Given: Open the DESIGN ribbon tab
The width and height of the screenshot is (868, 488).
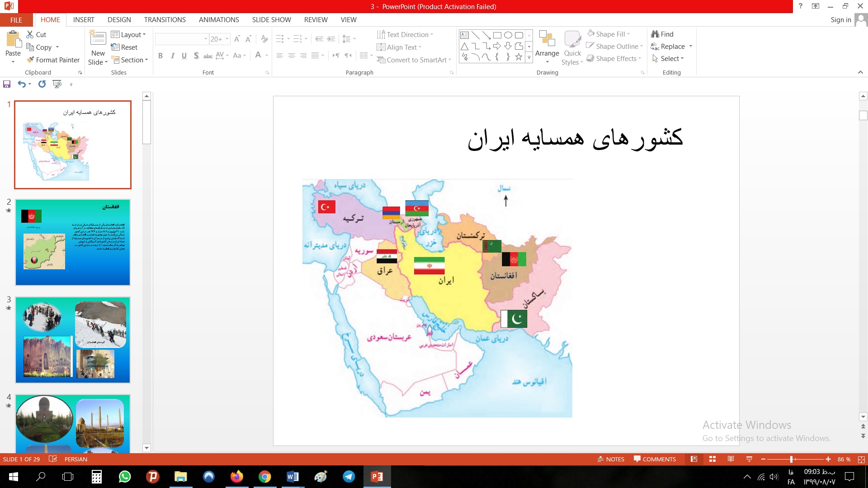Looking at the screenshot, I should point(119,19).
